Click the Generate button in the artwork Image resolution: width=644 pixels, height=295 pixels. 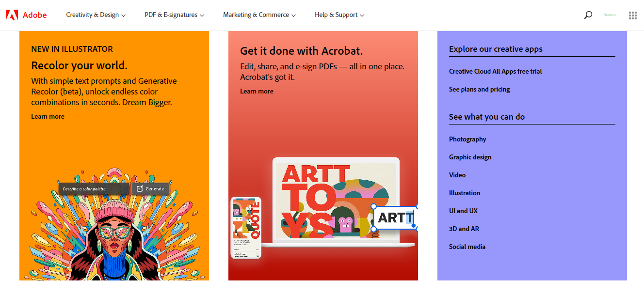pyautogui.click(x=151, y=189)
